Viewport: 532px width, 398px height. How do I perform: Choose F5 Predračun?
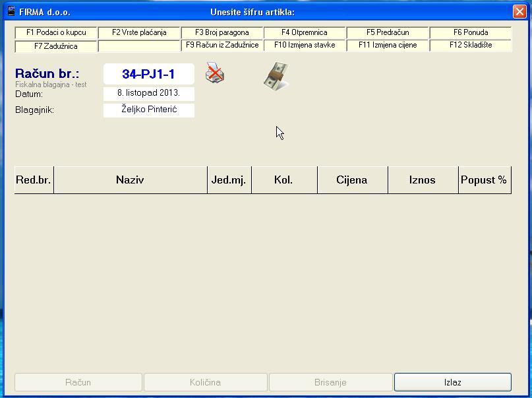coord(388,32)
